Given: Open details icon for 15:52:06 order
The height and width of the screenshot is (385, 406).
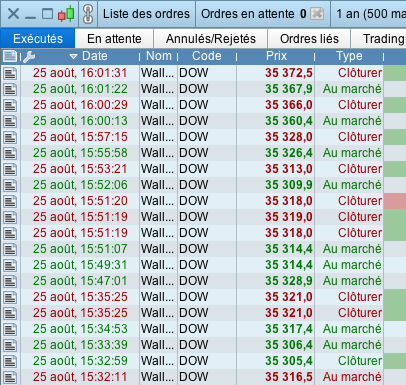Looking at the screenshot, I should tap(10, 185).
